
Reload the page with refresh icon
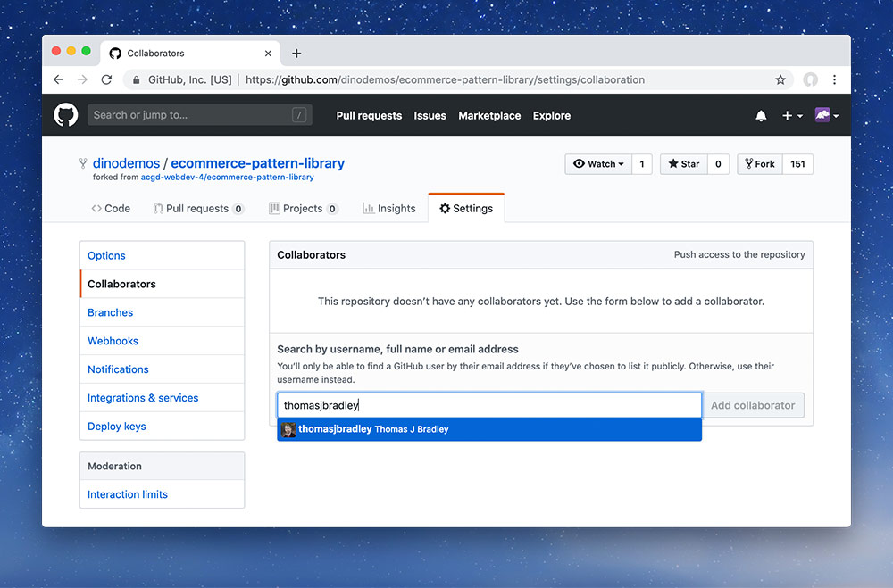(106, 79)
